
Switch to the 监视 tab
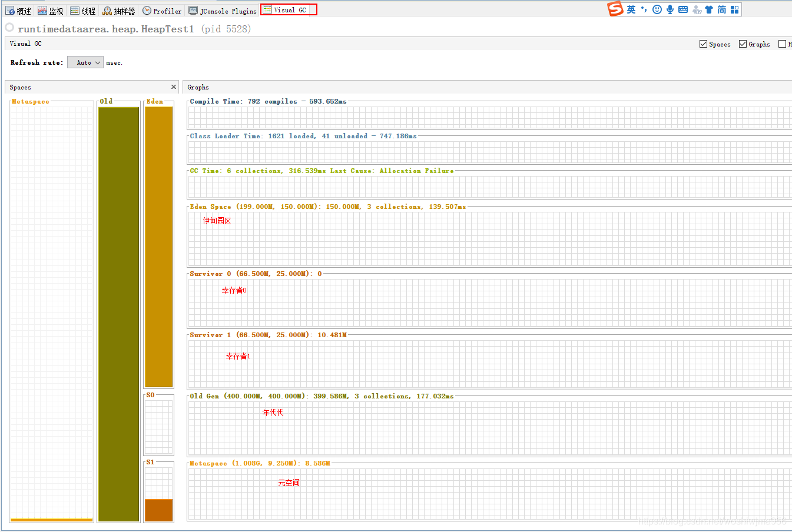[51, 11]
